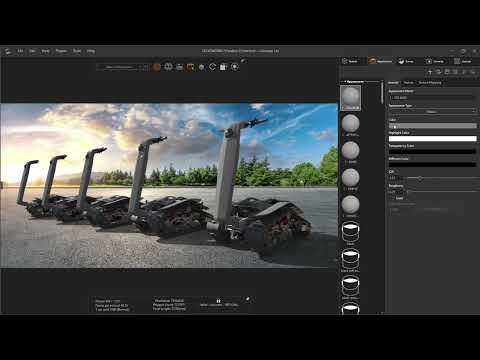Click the second icon in the palette toolbar
This screenshot has width=480, height=360.
(439, 72)
